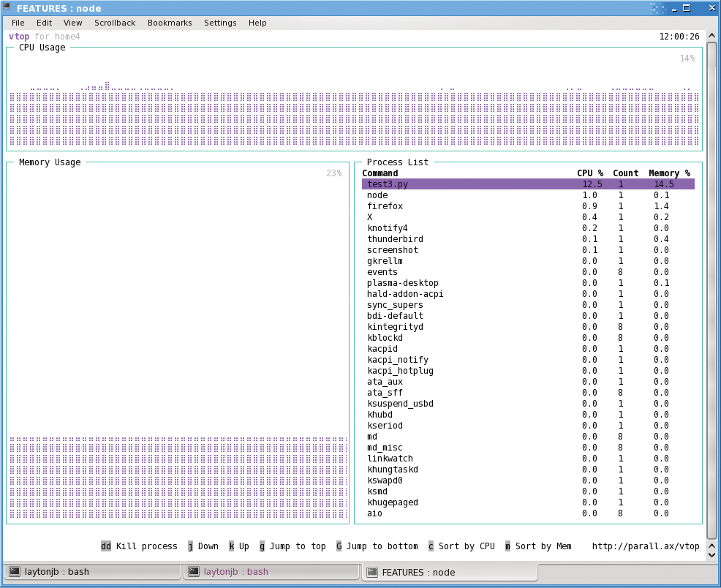This screenshot has height=588, width=721.
Task: Click the vertical scrollbar track
Action: pos(711,290)
